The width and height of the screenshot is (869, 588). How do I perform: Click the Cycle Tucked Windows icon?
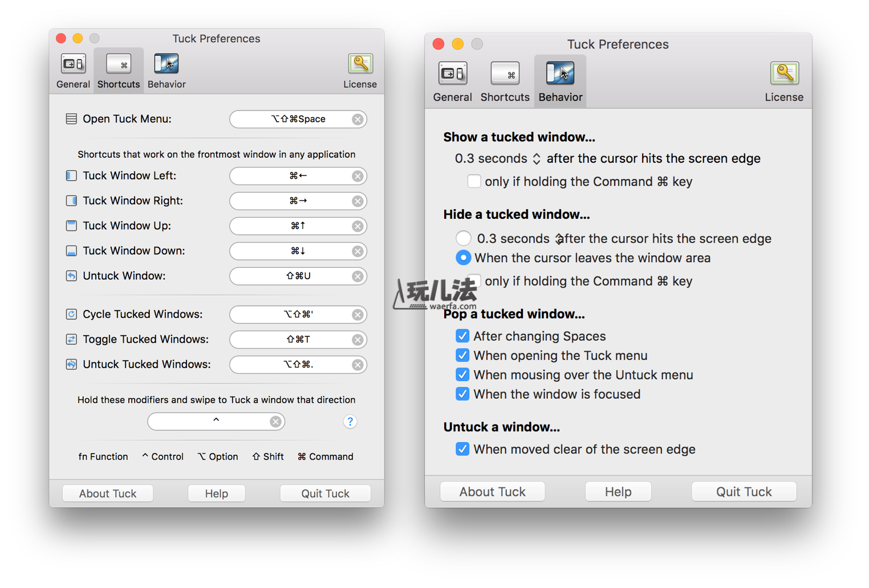click(x=71, y=314)
